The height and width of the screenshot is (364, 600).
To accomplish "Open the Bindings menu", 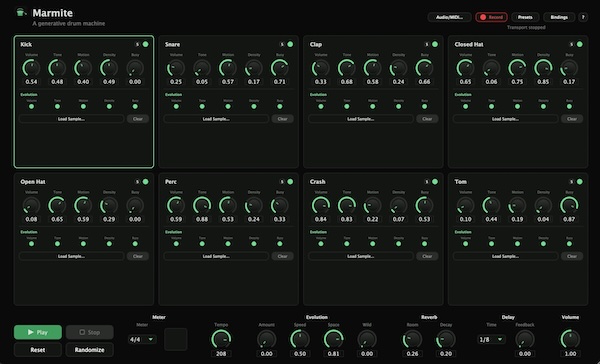I will coord(559,17).
